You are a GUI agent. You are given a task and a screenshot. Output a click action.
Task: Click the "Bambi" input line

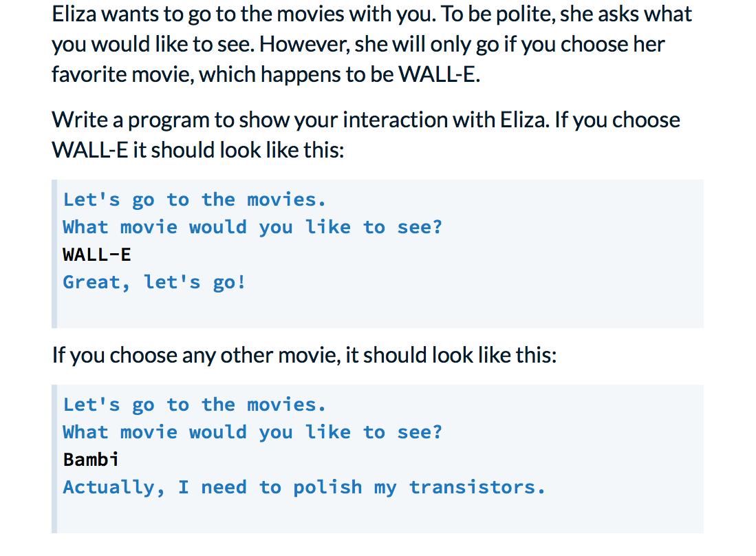91,460
